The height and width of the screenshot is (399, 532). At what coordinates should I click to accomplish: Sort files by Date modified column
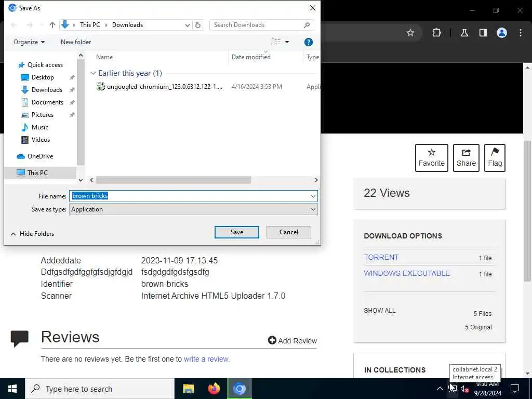point(251,57)
